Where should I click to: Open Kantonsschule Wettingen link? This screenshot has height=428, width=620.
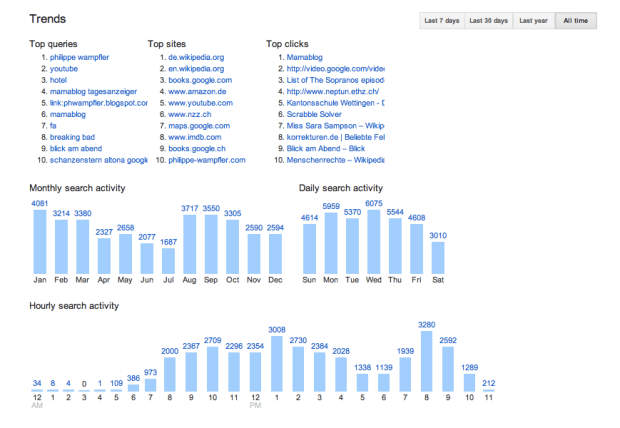coord(335,103)
